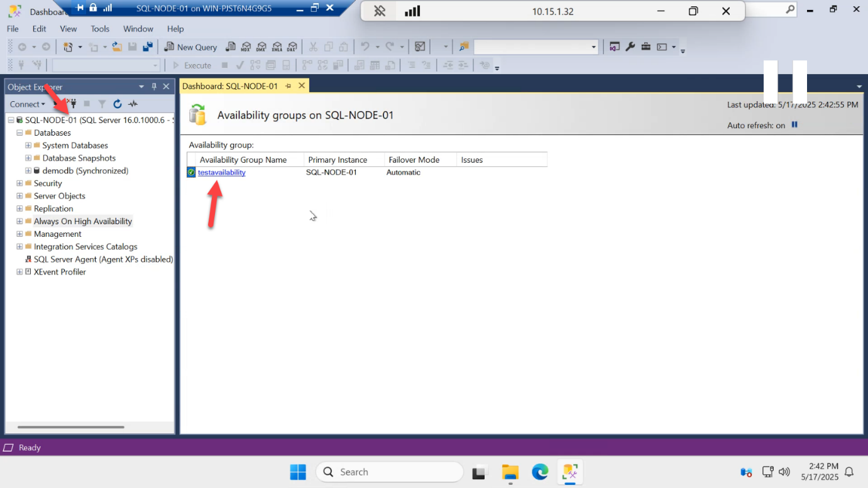868x488 pixels.
Task: Expand Always On High Availability folder
Action: pyautogui.click(x=19, y=221)
